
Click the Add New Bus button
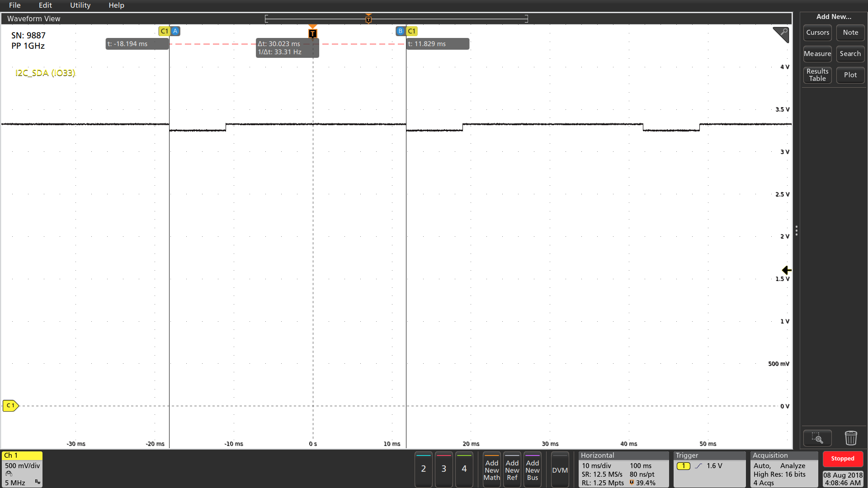(533, 469)
